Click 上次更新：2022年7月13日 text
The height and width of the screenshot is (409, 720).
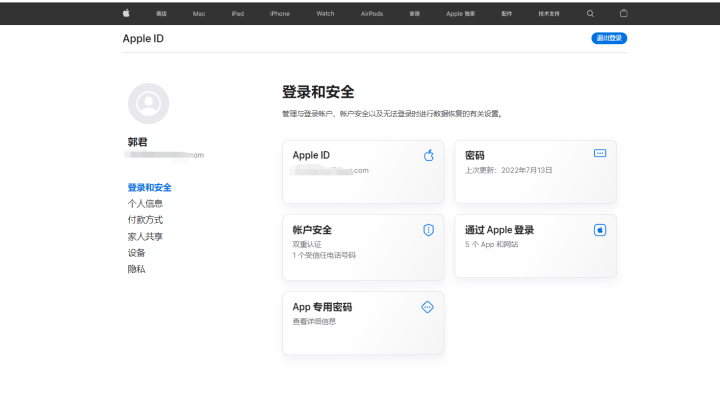tap(508, 170)
